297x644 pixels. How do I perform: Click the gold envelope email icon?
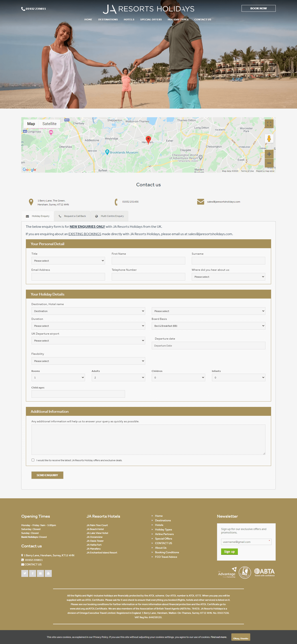click(x=201, y=201)
